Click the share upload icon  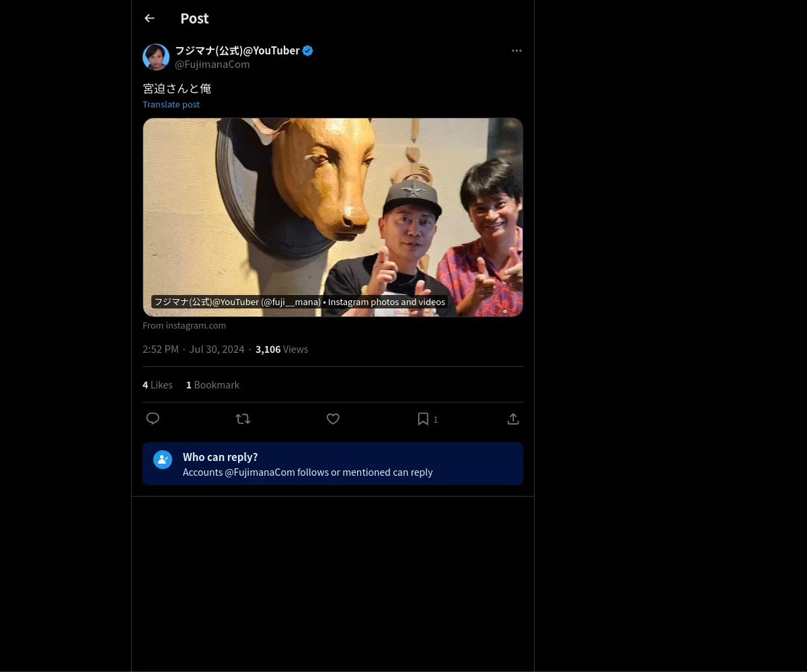[x=513, y=419]
